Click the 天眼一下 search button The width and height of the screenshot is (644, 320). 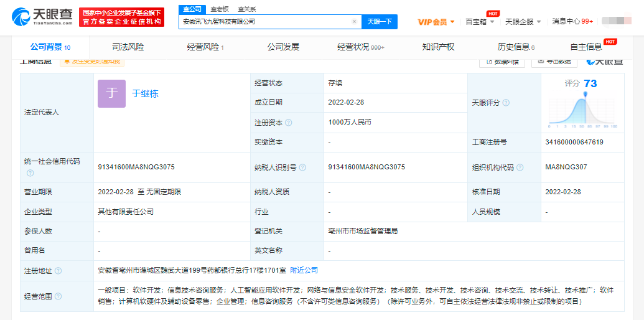(x=380, y=22)
